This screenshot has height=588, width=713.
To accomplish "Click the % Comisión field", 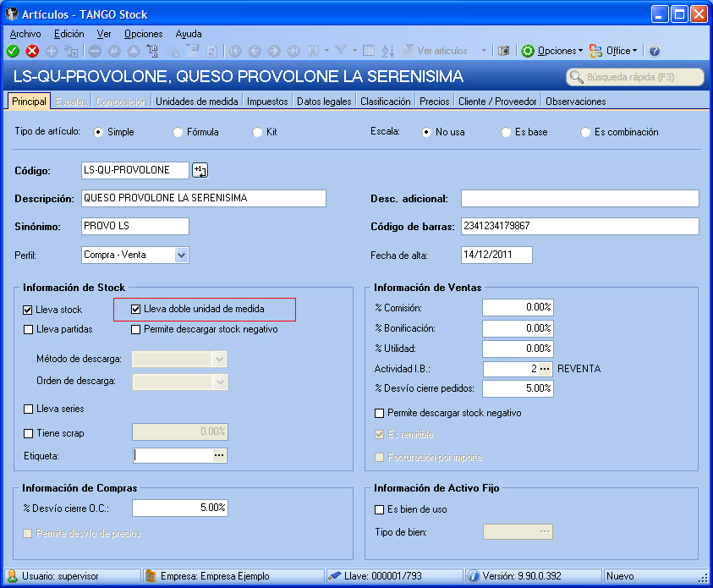I will click(518, 307).
